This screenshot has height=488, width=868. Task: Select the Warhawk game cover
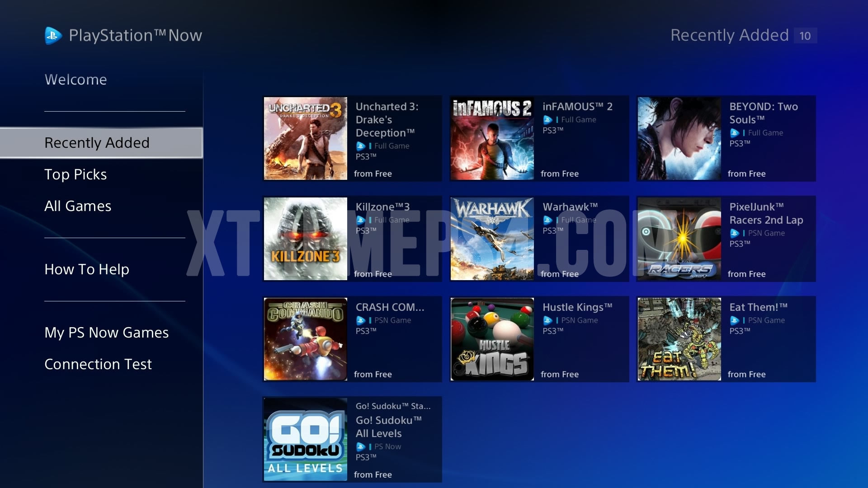[492, 239]
